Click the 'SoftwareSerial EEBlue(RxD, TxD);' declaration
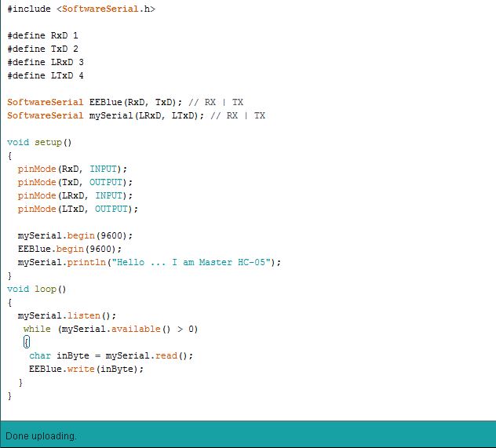 pos(95,103)
